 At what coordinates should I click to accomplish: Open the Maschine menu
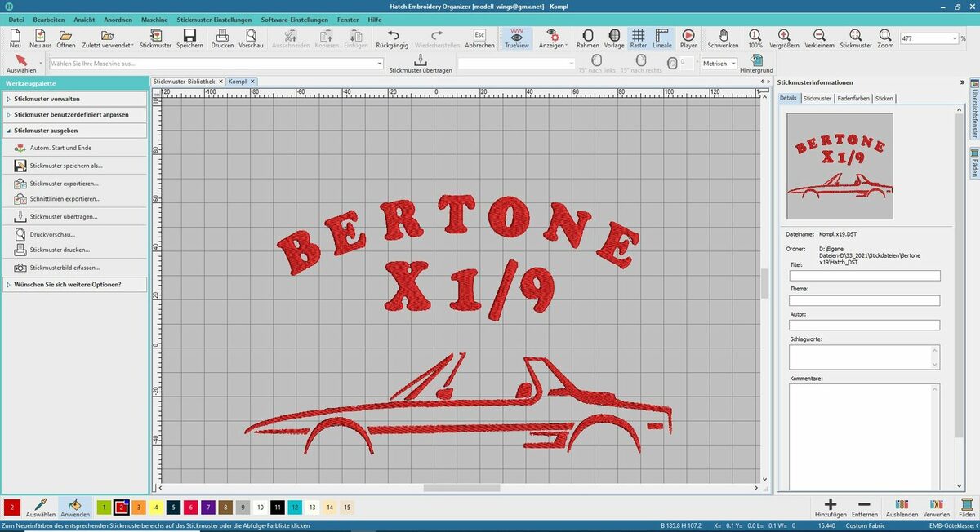[x=154, y=19]
